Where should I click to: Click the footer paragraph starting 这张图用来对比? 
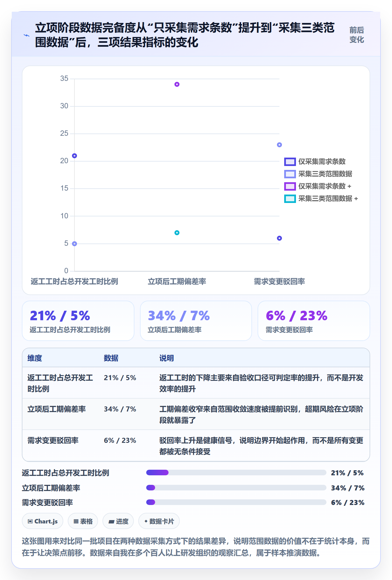(x=196, y=547)
